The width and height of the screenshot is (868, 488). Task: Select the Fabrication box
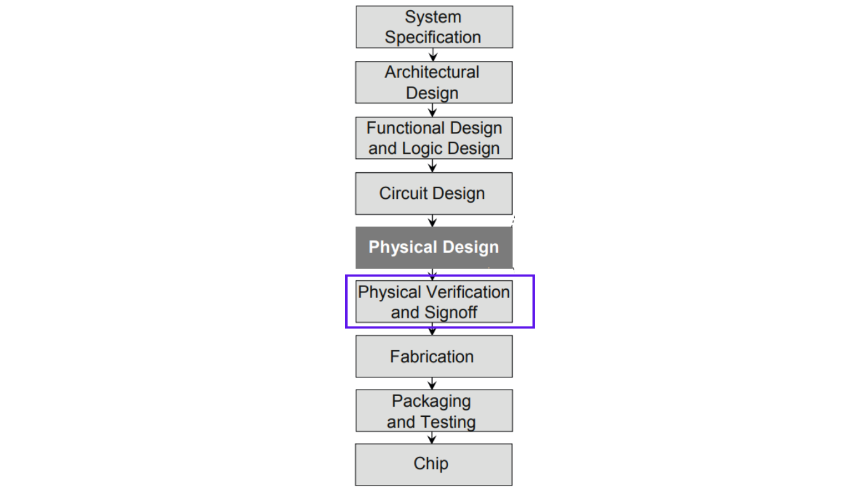(433, 356)
